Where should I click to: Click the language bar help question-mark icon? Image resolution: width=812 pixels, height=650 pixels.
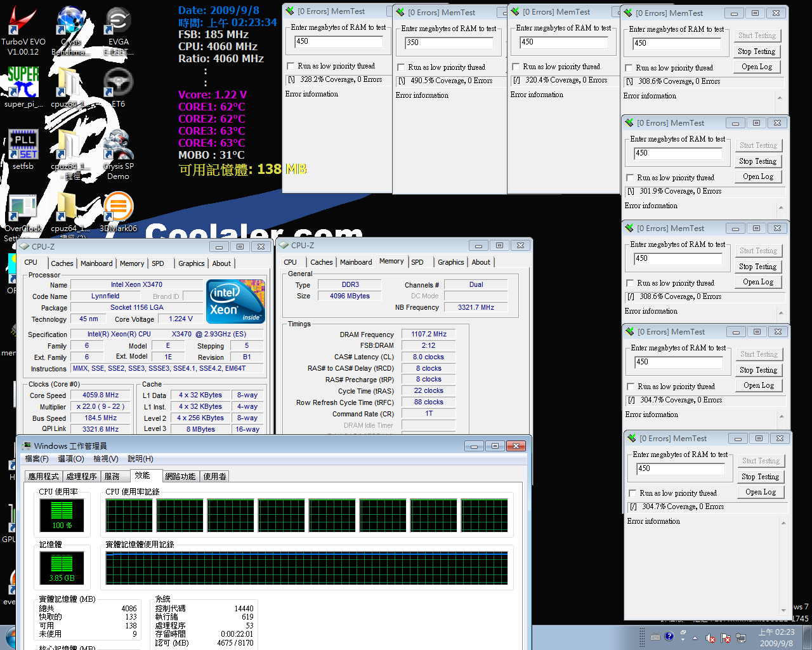pos(669,636)
